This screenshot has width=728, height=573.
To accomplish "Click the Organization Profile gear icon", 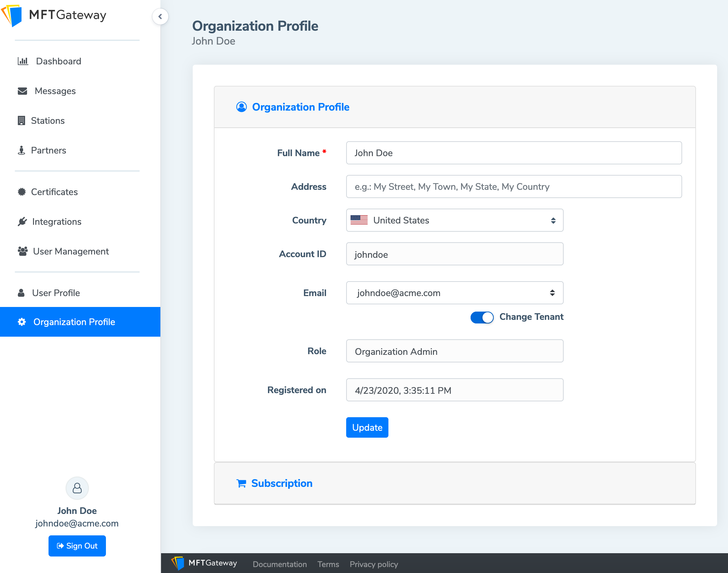I will (22, 322).
